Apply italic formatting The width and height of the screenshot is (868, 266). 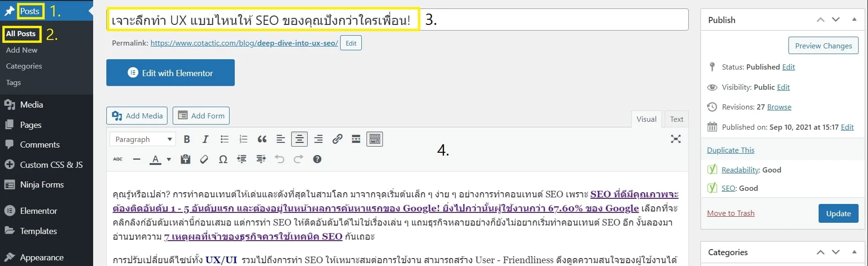(205, 139)
